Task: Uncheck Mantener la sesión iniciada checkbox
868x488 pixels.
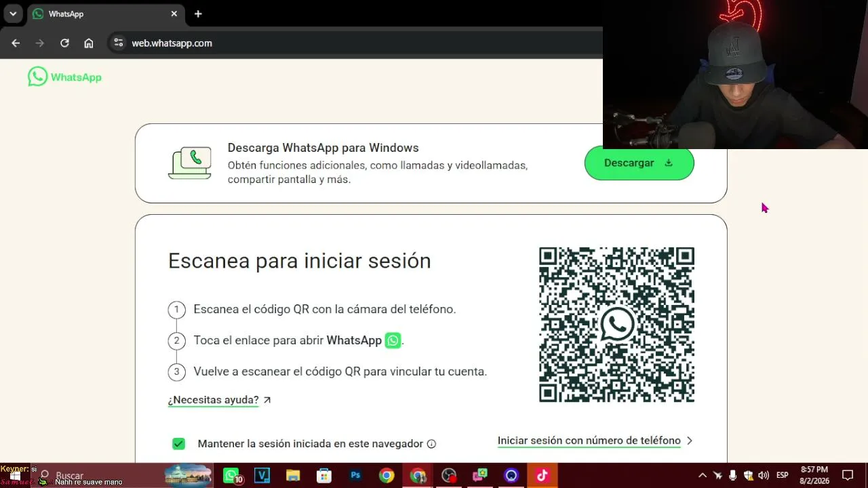Action: point(178,443)
